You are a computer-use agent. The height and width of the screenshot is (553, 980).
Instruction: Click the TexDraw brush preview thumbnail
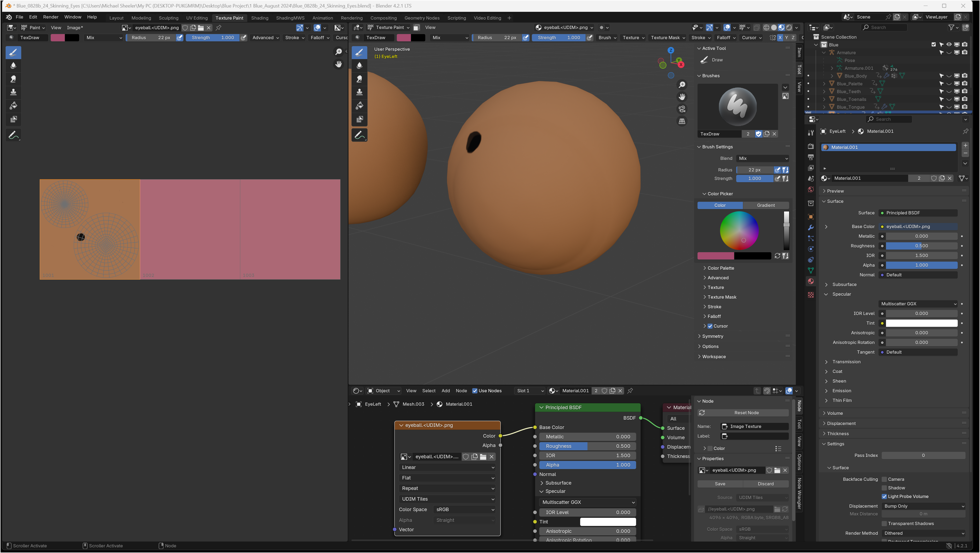point(737,107)
